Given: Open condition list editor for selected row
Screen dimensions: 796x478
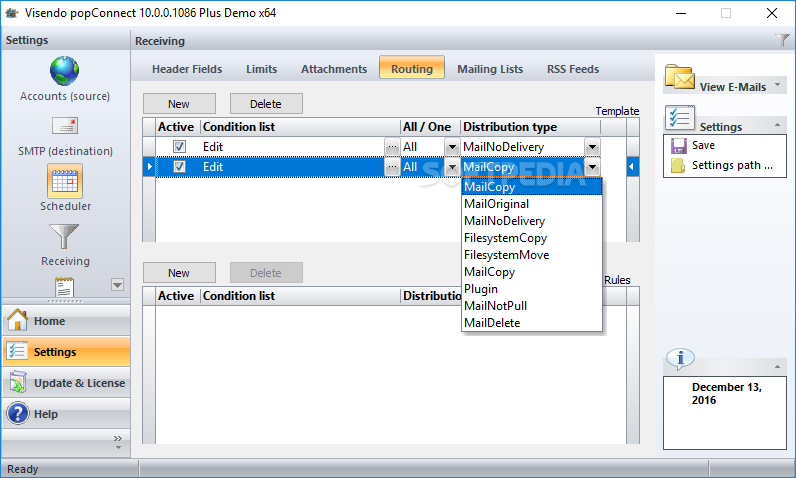Looking at the screenshot, I should (x=392, y=167).
